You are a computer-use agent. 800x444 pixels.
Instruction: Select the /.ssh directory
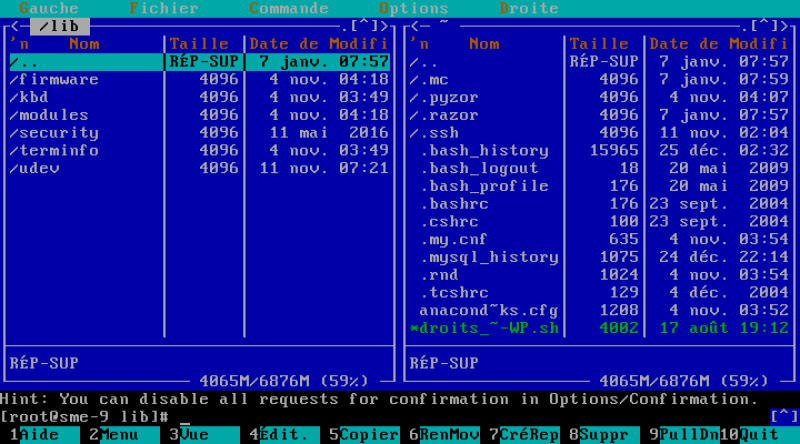tap(599, 133)
